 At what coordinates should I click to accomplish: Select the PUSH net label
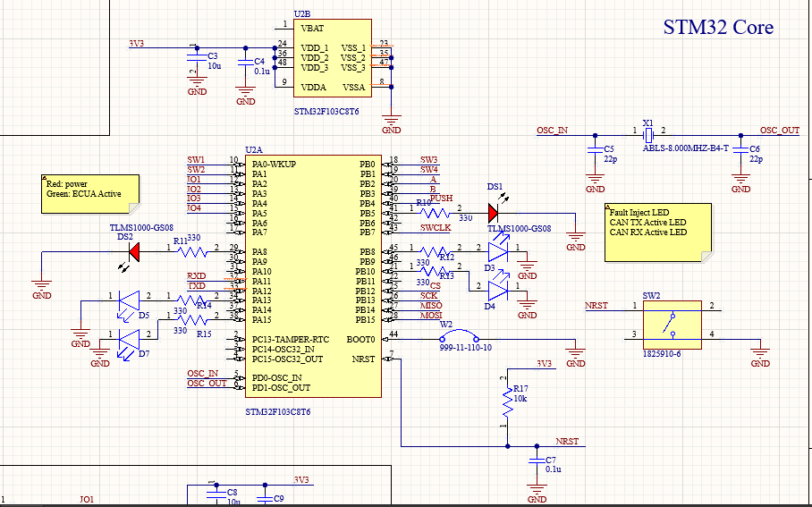pos(441,199)
